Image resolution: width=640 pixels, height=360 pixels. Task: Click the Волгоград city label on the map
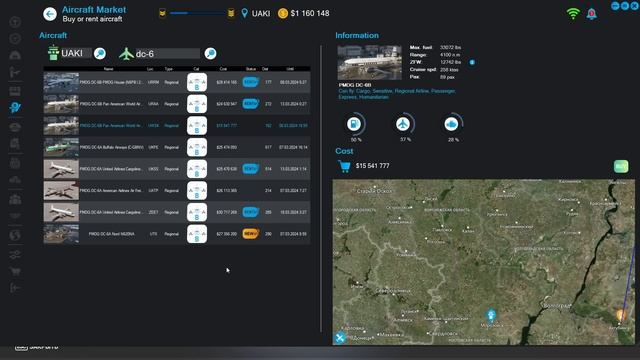pyautogui.click(x=558, y=305)
